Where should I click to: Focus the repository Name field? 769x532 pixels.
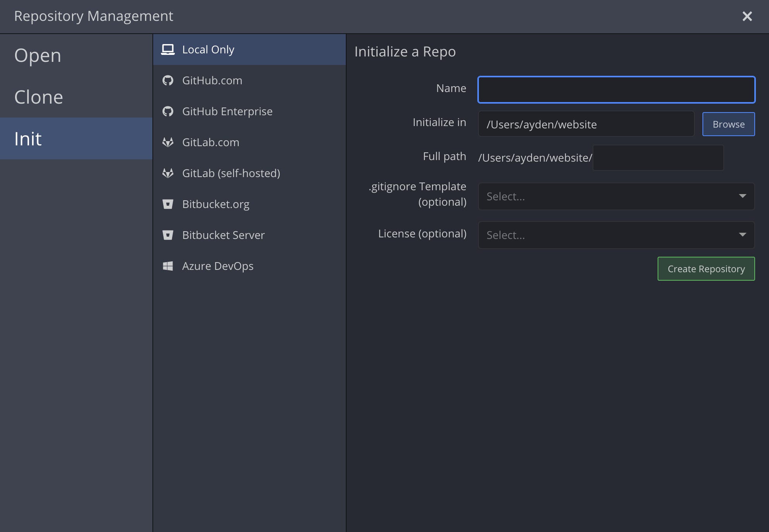point(616,90)
